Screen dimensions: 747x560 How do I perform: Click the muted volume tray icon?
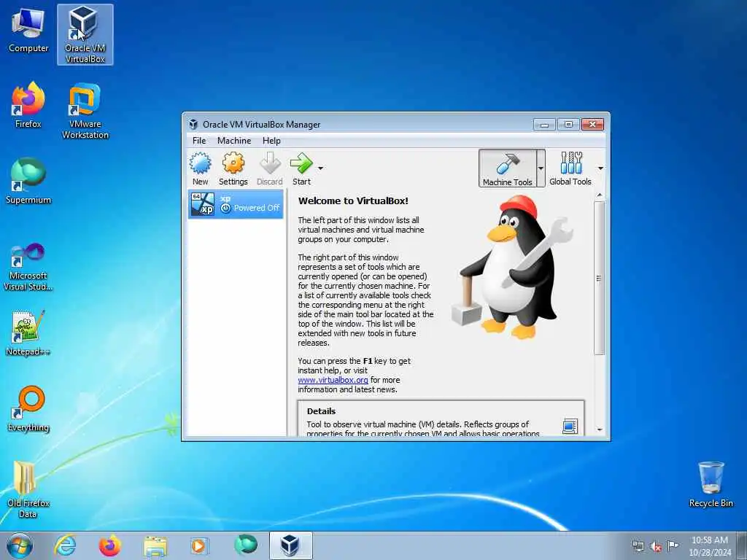pos(656,546)
